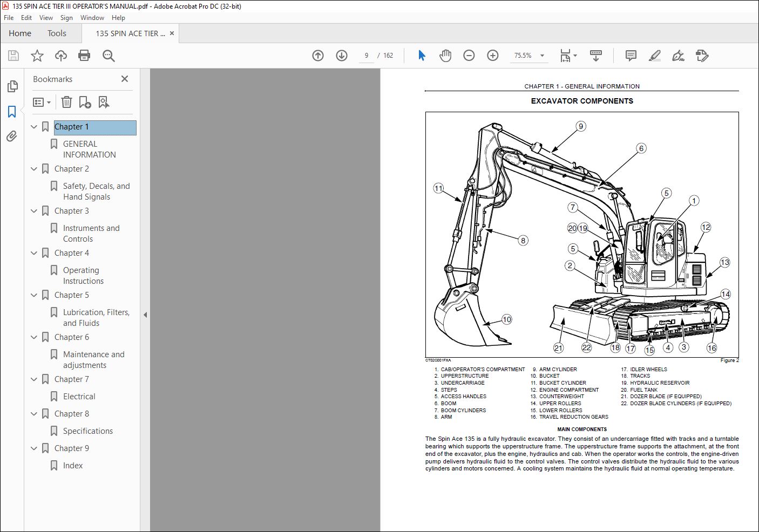Go to previous page arrow
The image size is (759, 532).
(x=318, y=56)
